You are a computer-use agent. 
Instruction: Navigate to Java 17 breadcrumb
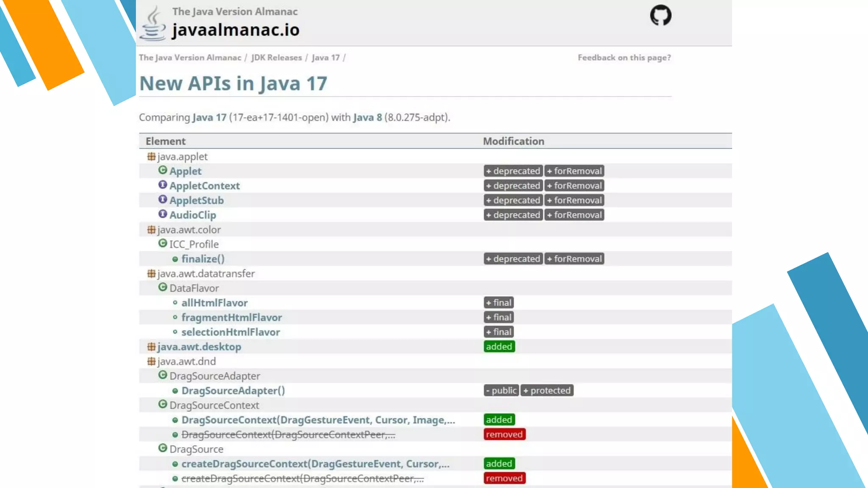point(325,58)
